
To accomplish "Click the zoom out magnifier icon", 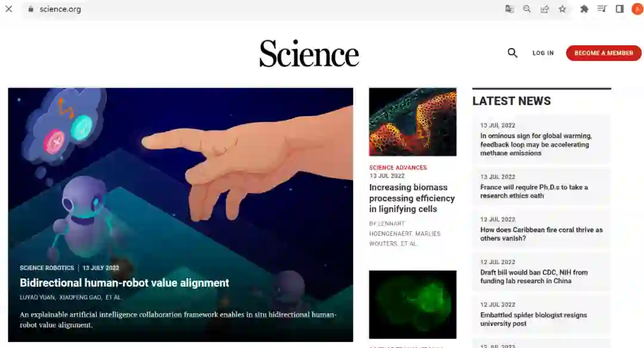I will [x=527, y=9].
